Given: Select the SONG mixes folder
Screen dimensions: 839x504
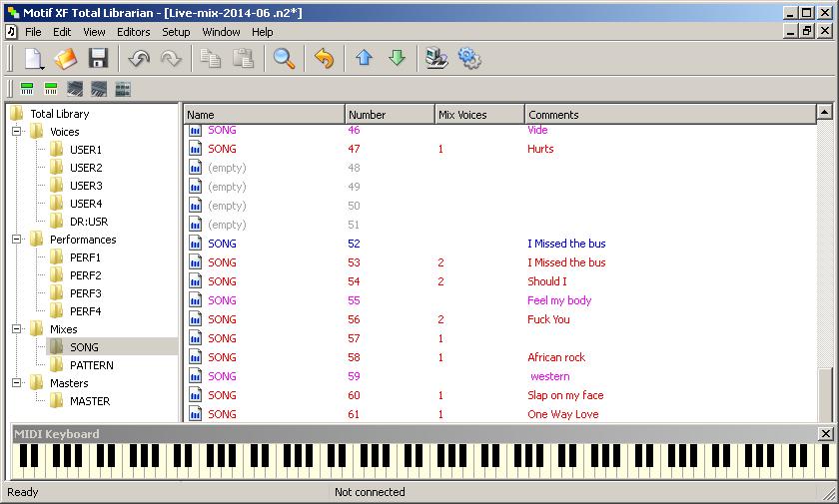Looking at the screenshot, I should (84, 347).
